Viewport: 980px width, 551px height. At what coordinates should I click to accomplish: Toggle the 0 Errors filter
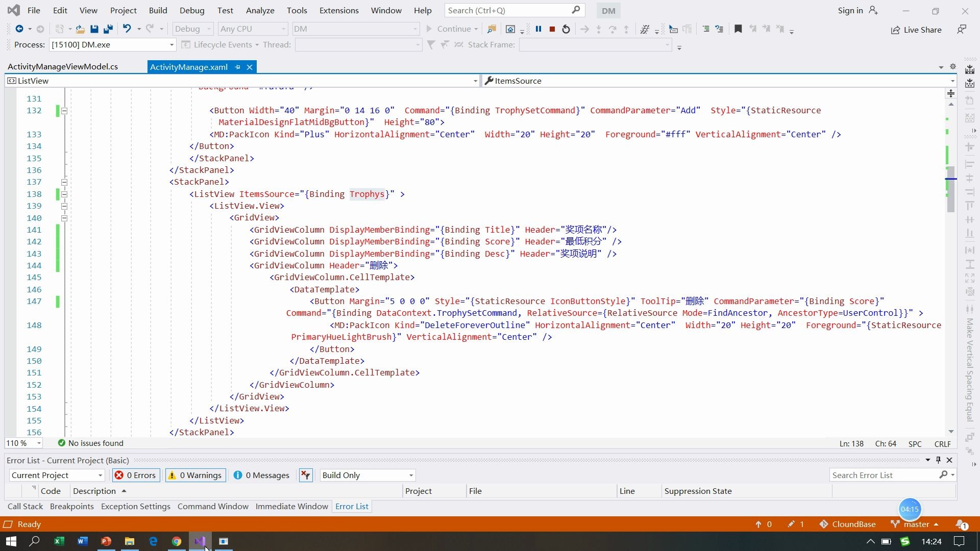(x=136, y=475)
